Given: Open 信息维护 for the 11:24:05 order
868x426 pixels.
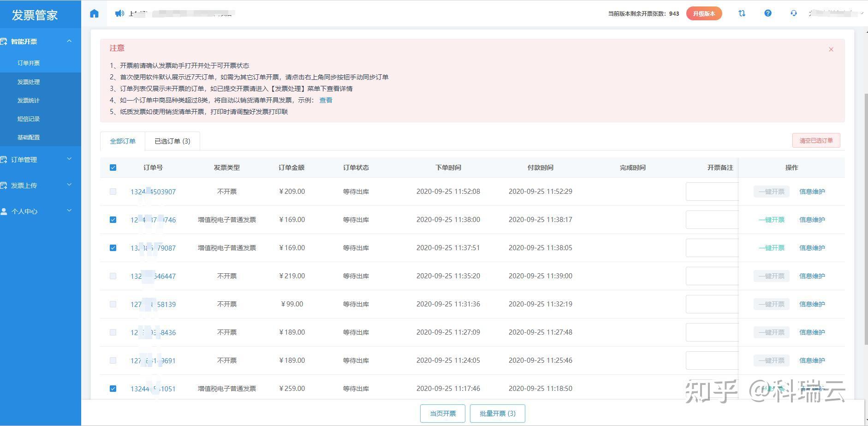Looking at the screenshot, I should click(x=812, y=360).
